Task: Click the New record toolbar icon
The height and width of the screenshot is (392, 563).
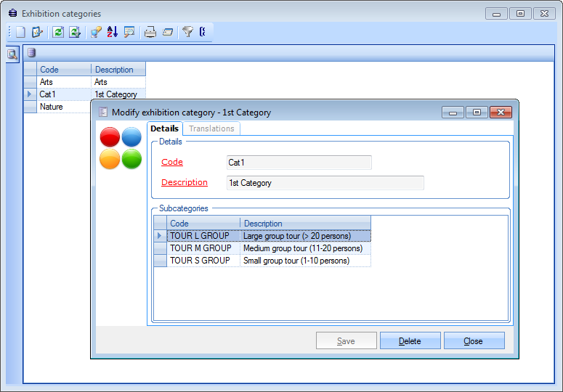Action: 20,32
